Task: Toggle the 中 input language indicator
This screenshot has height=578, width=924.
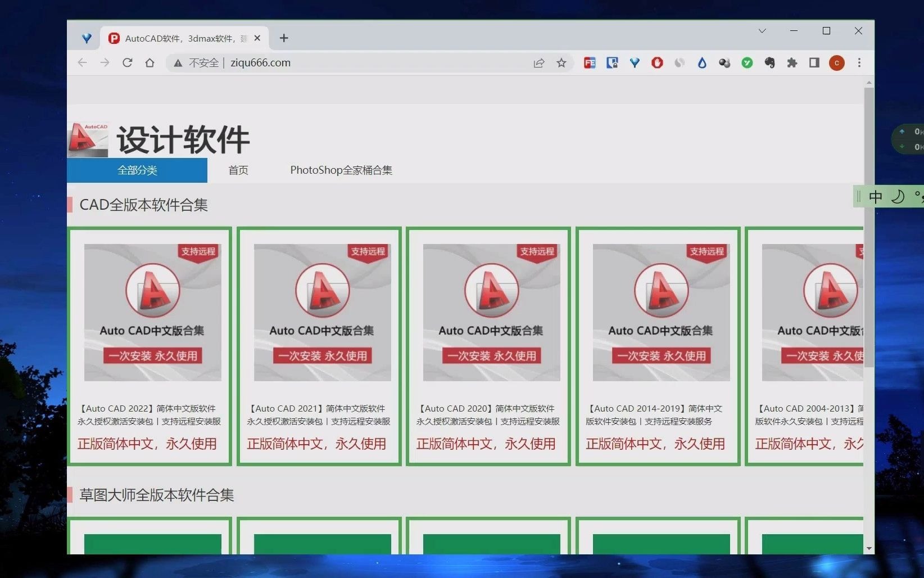Action: (x=875, y=197)
